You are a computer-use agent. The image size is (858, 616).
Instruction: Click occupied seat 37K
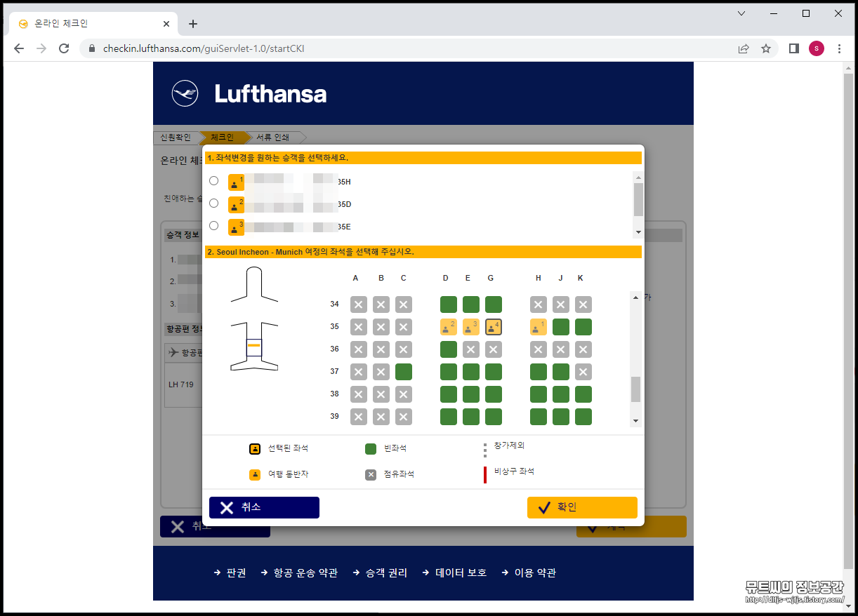click(583, 372)
